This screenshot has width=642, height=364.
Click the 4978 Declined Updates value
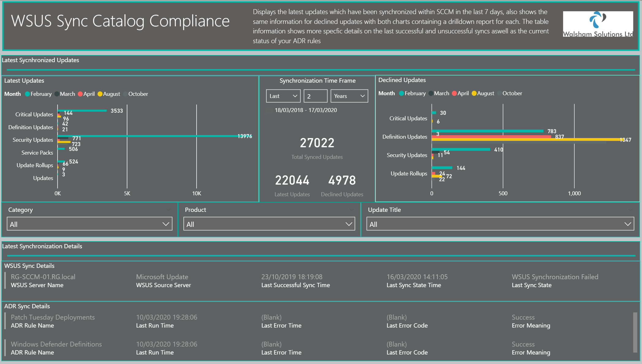pyautogui.click(x=342, y=181)
